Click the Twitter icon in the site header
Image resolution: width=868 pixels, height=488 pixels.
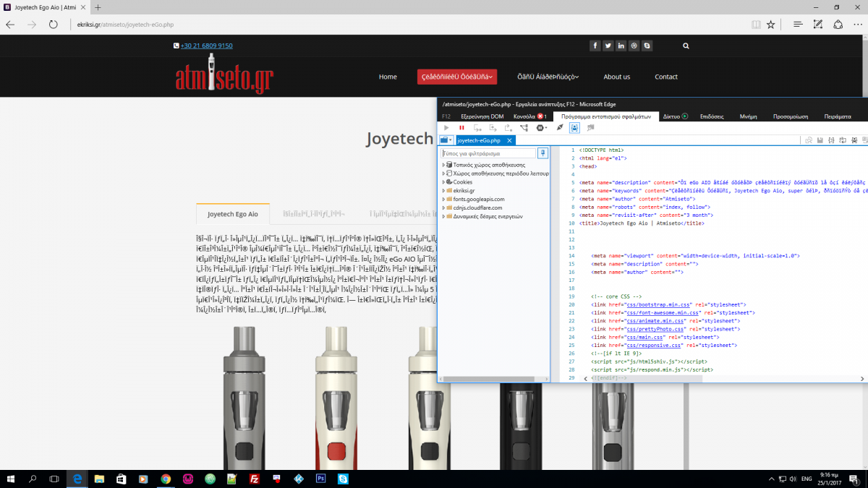point(608,46)
